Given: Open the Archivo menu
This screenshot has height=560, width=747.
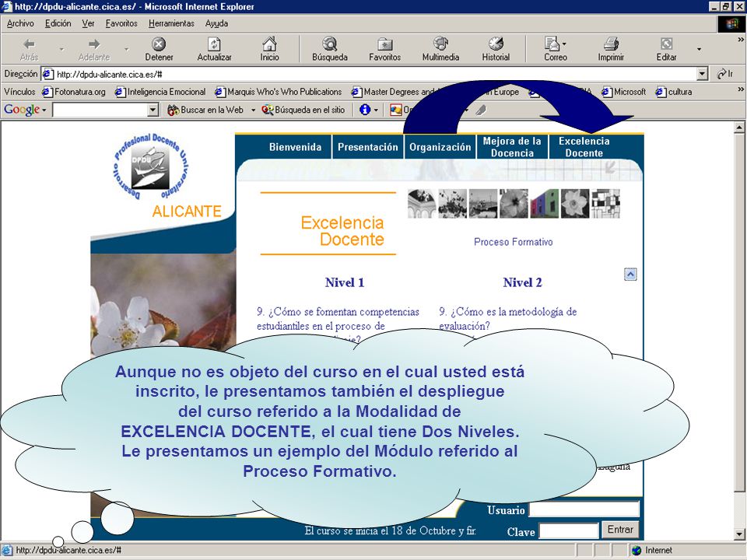Looking at the screenshot, I should click(20, 23).
